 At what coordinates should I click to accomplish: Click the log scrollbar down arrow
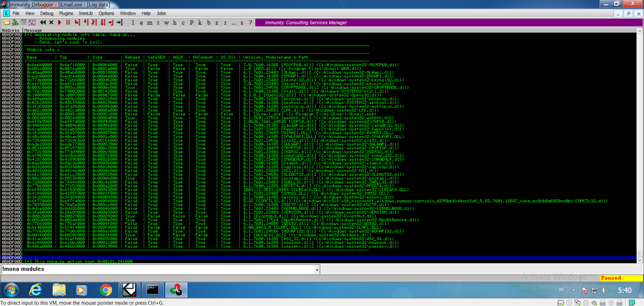pyautogui.click(x=640, y=260)
